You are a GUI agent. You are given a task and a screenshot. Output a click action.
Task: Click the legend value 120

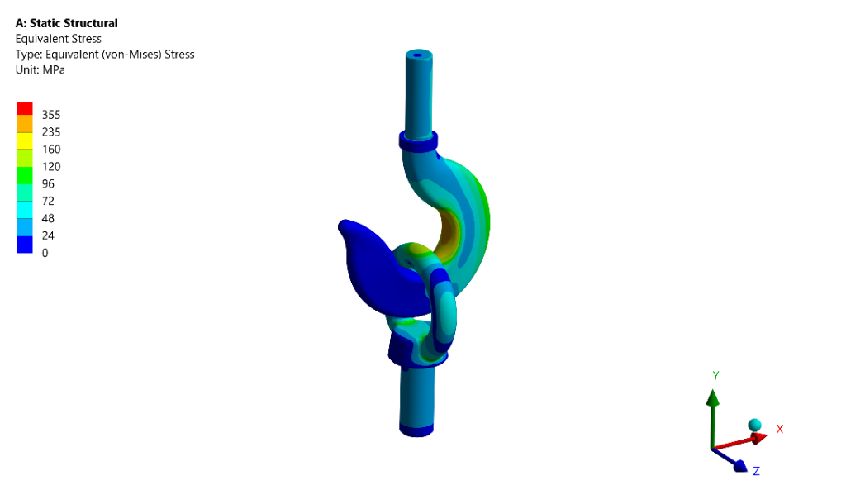pos(51,167)
